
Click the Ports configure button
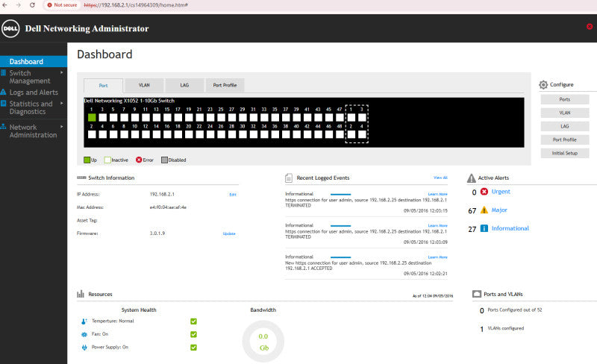(x=565, y=99)
